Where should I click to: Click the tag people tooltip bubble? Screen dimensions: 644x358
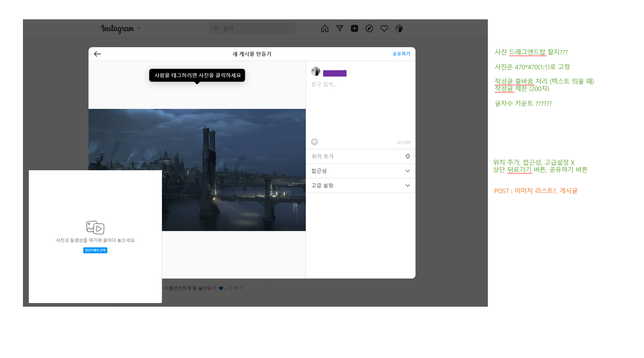pyautogui.click(x=197, y=75)
